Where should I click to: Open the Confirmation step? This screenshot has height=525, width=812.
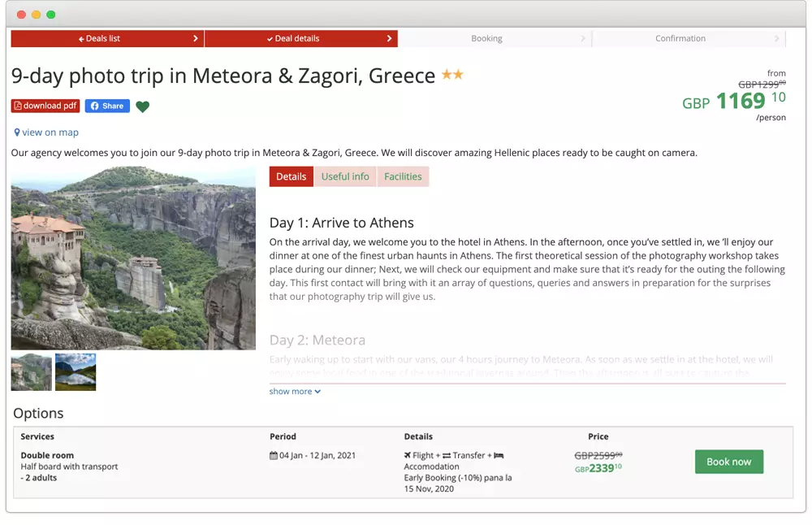680,38
